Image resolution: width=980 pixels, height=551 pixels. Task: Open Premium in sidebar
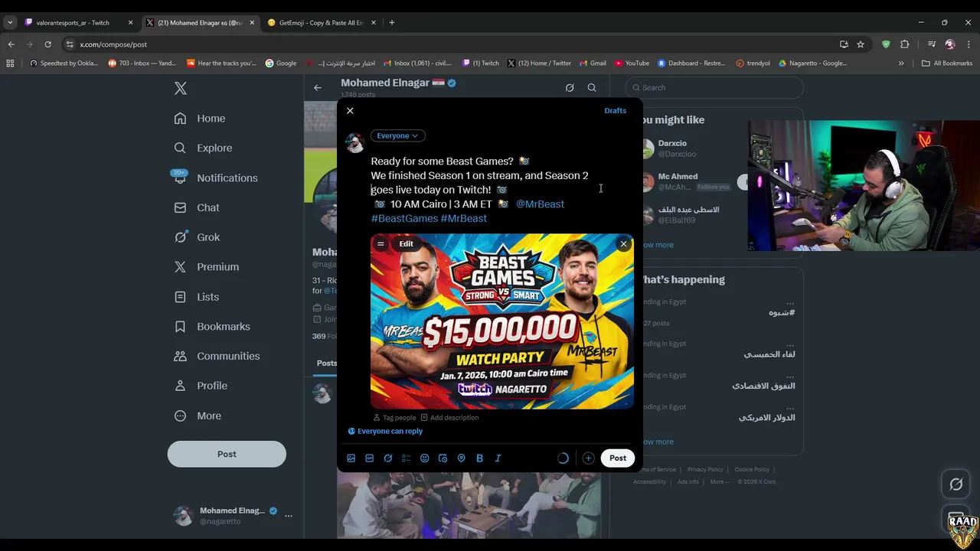[x=207, y=267]
